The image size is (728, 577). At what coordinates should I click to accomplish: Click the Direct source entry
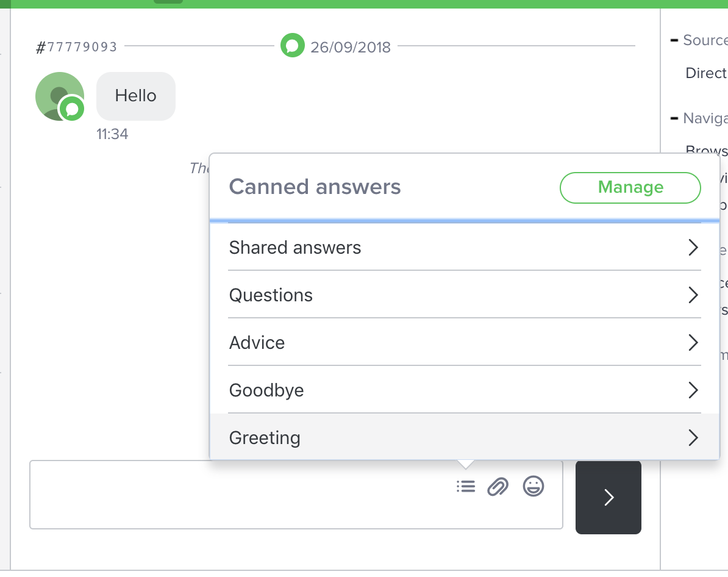pos(705,73)
